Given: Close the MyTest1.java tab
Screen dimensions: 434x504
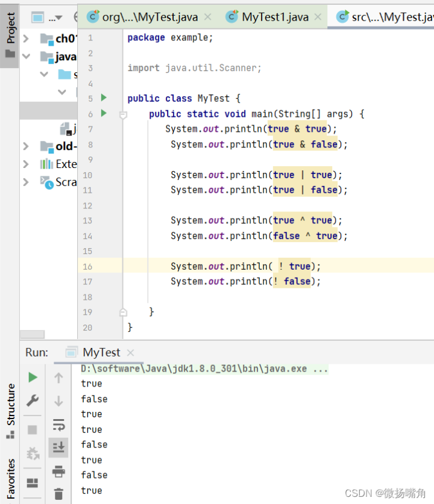Looking at the screenshot, I should point(318,17).
